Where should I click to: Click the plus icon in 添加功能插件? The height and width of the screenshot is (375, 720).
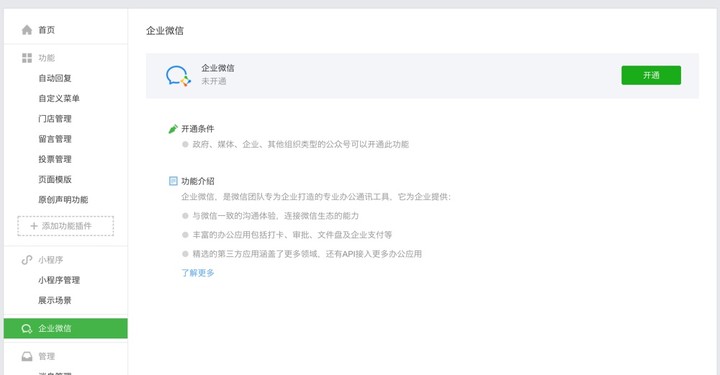pyautogui.click(x=34, y=226)
